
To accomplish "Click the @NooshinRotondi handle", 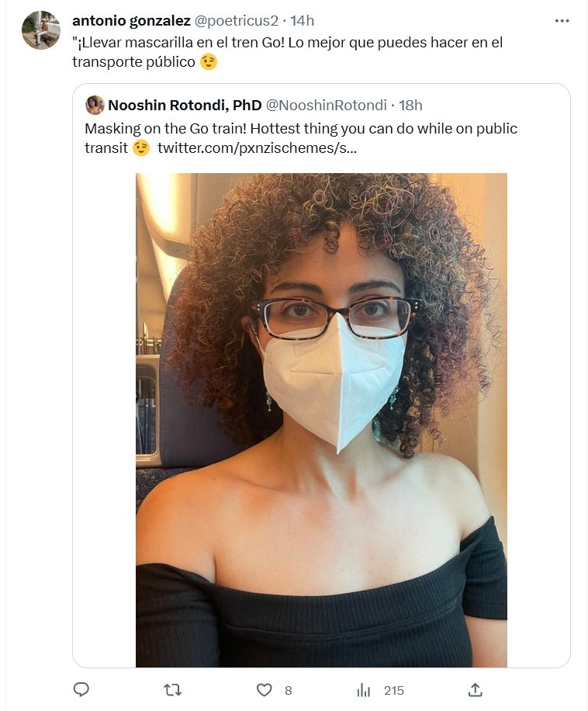I will point(325,106).
